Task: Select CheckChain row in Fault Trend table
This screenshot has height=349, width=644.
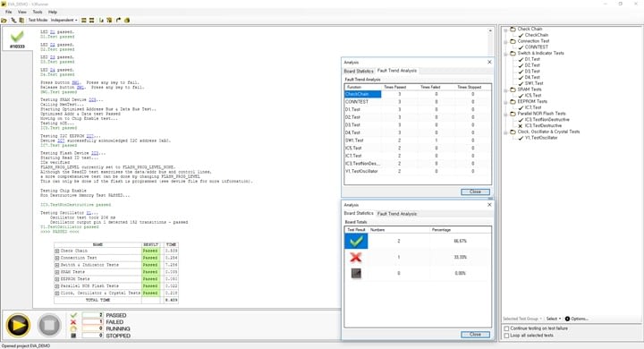Action: [x=418, y=94]
